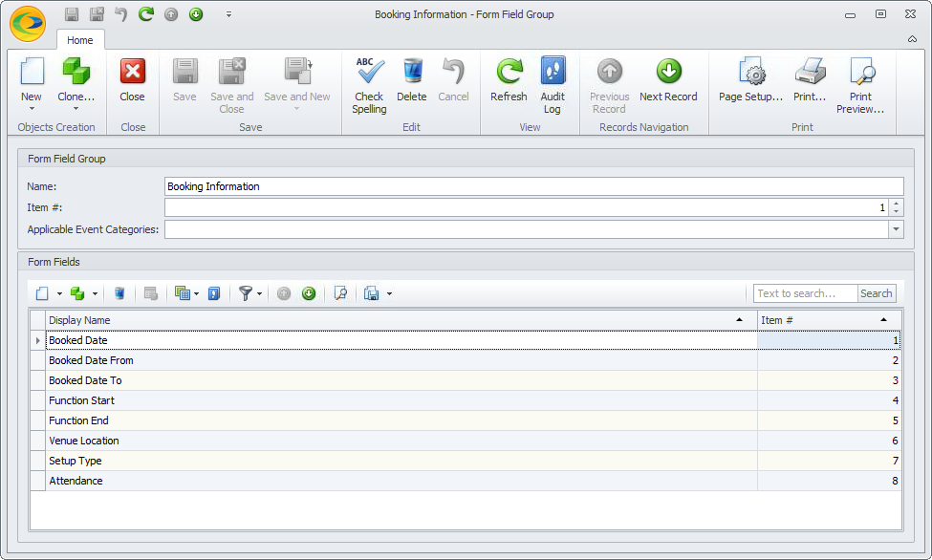The image size is (932, 560).
Task: Click Save and New in the ribbon
Action: 297,83
